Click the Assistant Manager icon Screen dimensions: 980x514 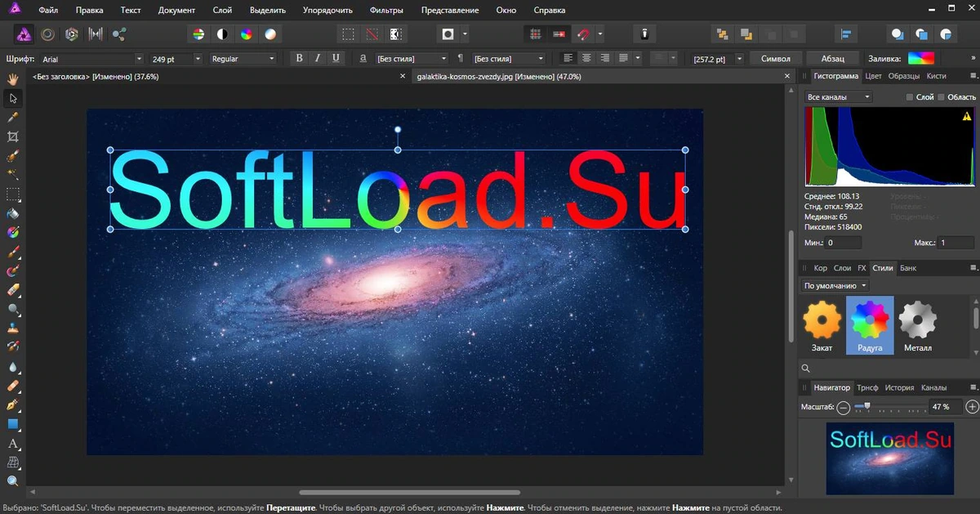(x=645, y=34)
